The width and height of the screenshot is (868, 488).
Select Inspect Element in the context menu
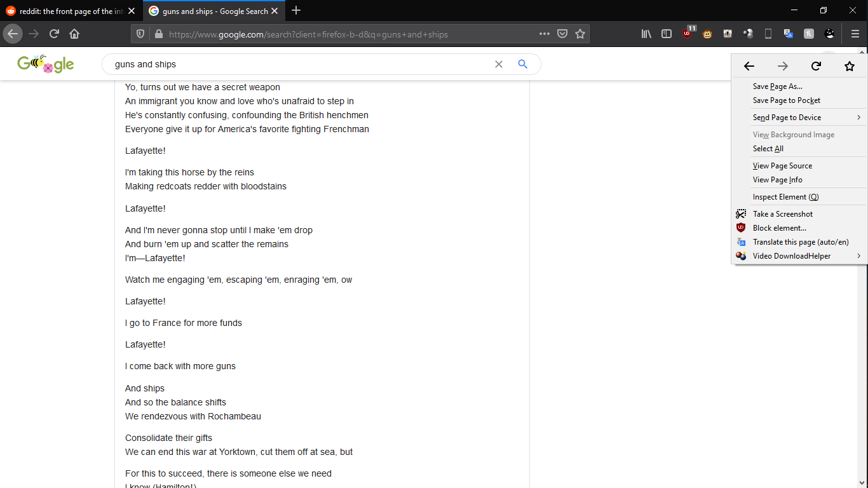[x=785, y=197]
